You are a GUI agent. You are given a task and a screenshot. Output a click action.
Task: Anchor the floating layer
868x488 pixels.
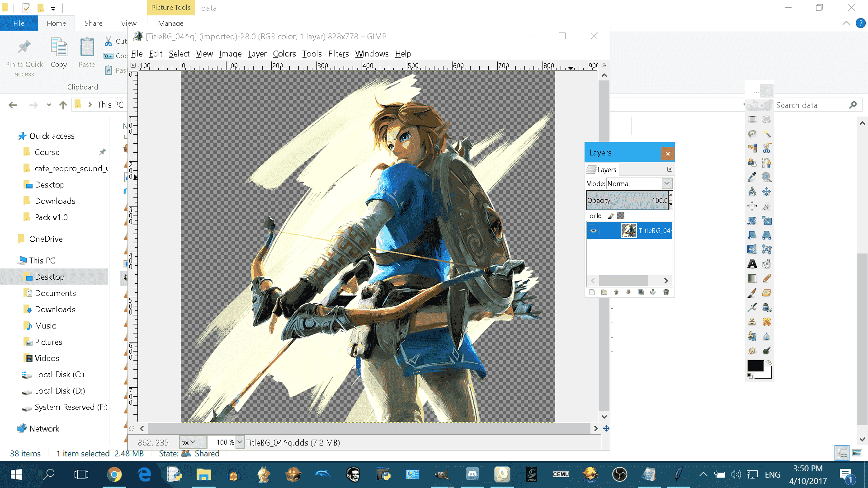click(653, 292)
